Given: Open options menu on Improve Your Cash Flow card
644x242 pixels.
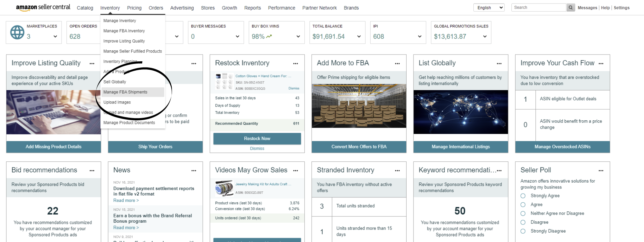Looking at the screenshot, I should [x=601, y=64].
